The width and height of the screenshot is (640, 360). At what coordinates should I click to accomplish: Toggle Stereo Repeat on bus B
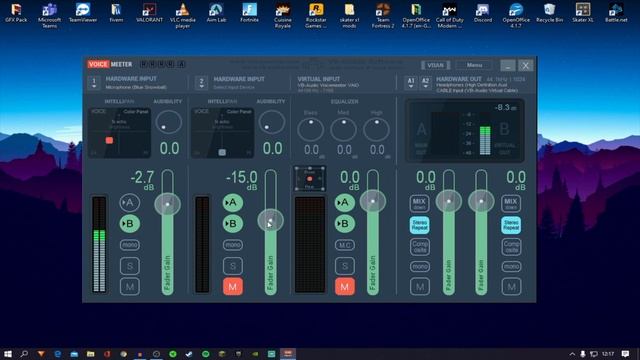click(511, 225)
